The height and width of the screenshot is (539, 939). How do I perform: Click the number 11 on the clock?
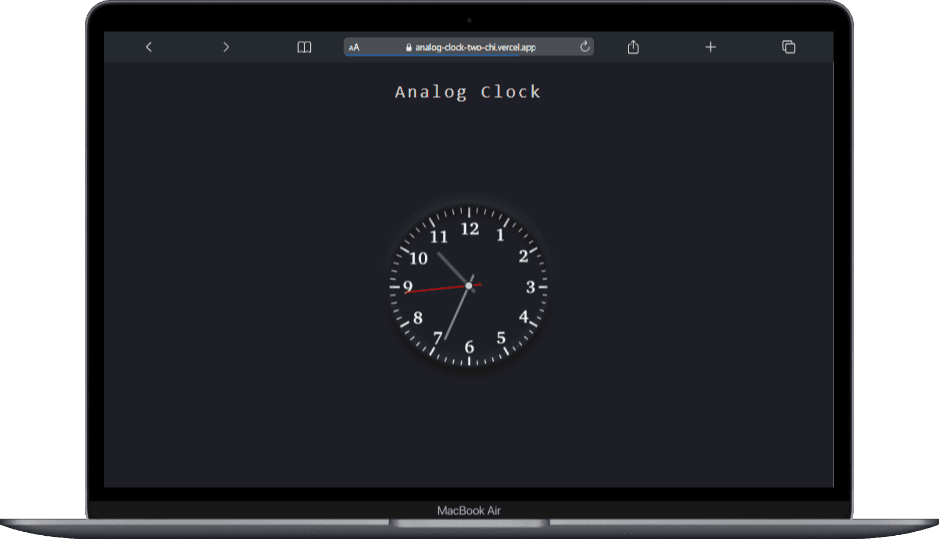tap(438, 237)
